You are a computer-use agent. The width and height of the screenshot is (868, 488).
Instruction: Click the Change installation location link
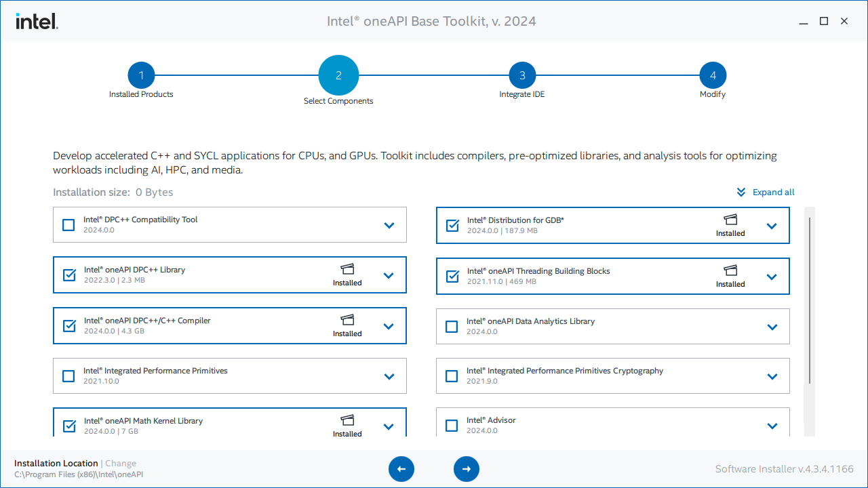tap(121, 463)
